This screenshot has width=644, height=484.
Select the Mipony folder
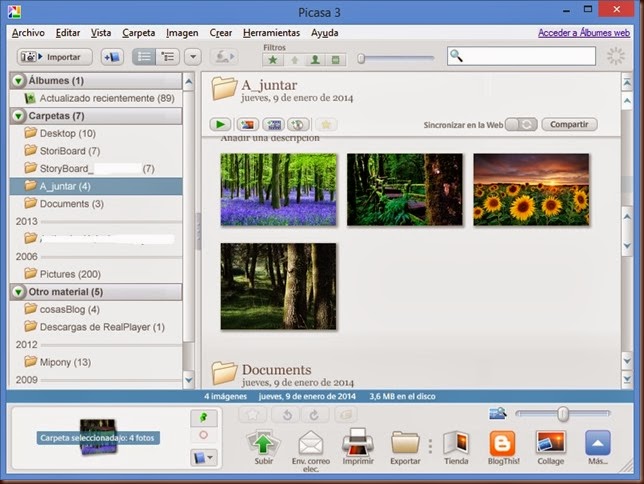96,362
